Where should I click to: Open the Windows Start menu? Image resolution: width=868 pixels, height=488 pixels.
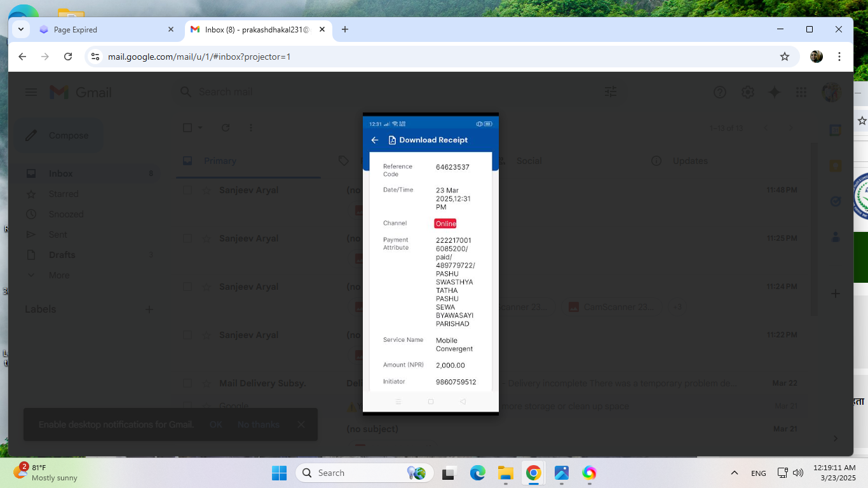tap(279, 473)
